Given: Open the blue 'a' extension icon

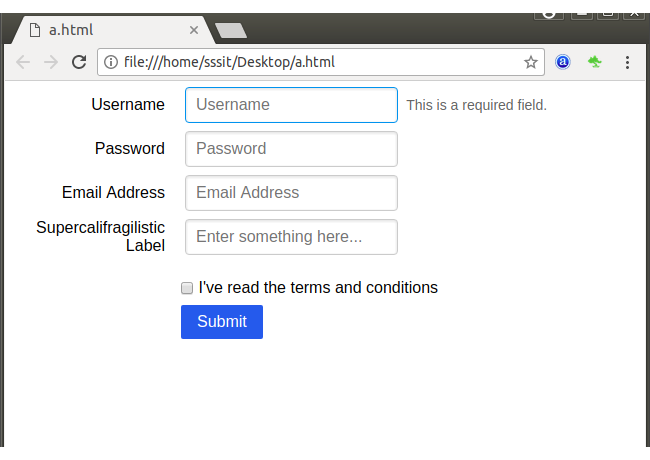Looking at the screenshot, I should pyautogui.click(x=563, y=62).
